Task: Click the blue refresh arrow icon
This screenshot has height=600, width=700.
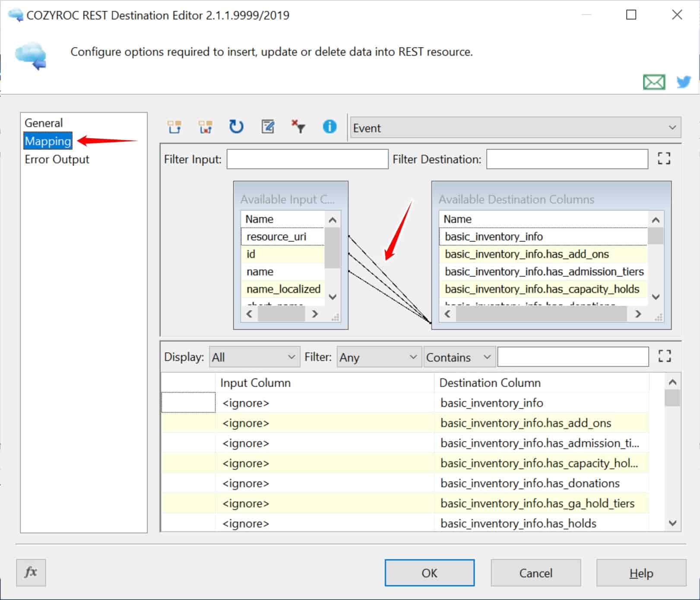Action: 236,127
